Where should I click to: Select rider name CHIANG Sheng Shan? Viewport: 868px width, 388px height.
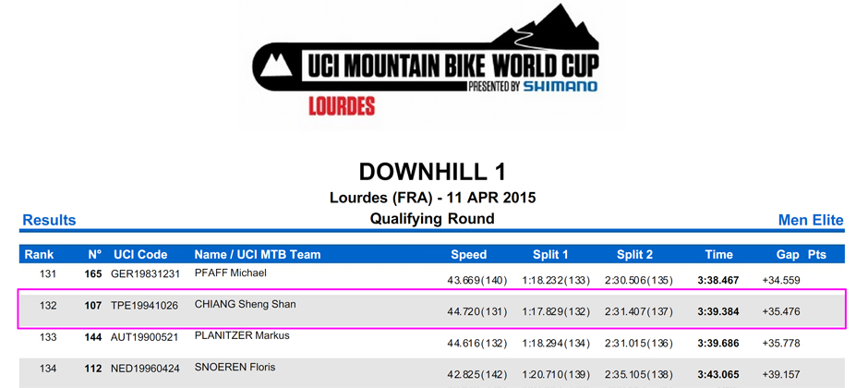[246, 305]
